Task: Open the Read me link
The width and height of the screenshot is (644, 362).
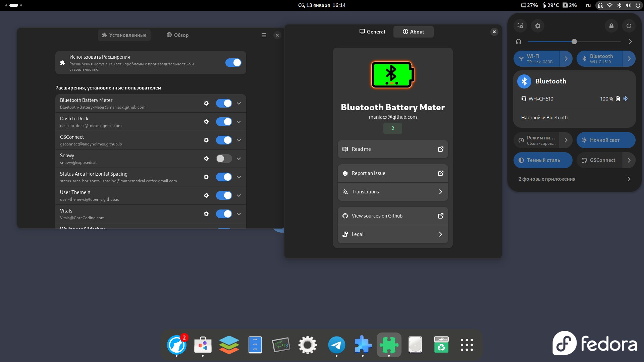Action: tap(393, 149)
